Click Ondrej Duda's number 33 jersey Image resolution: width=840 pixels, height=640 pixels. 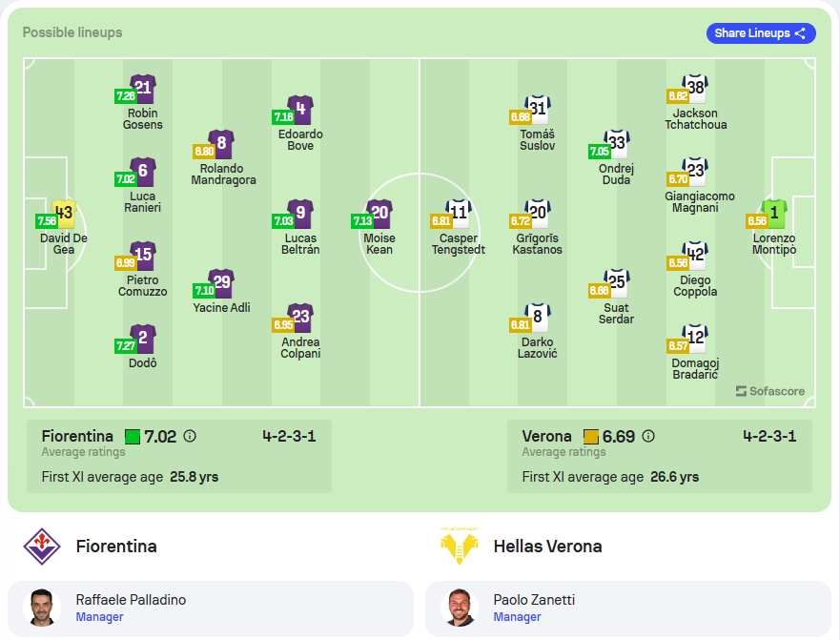617,144
